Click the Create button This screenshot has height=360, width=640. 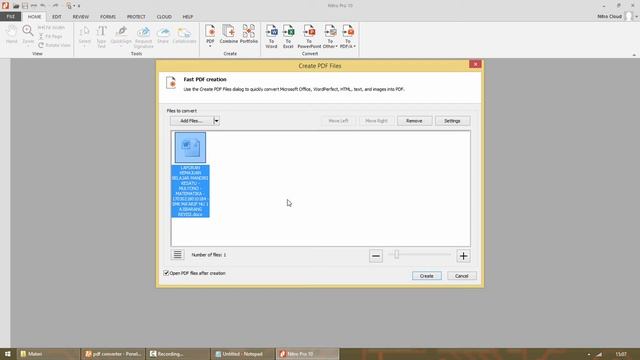pos(427,276)
